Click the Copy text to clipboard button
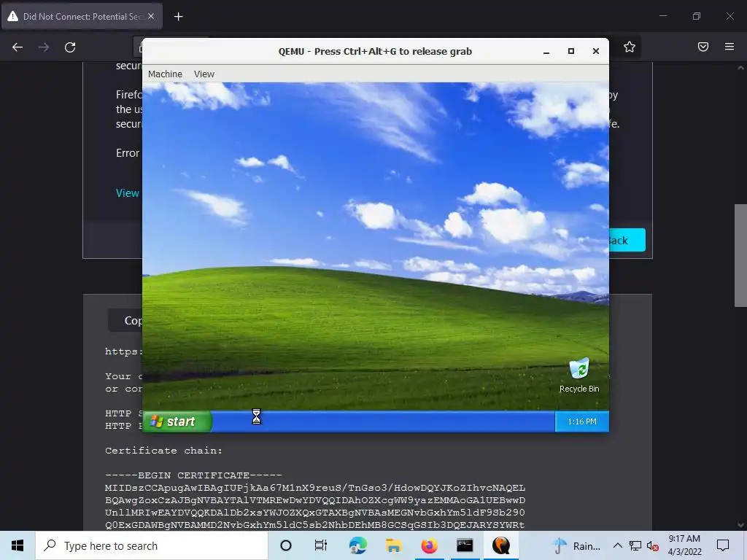The image size is (747, 560). click(x=125, y=321)
